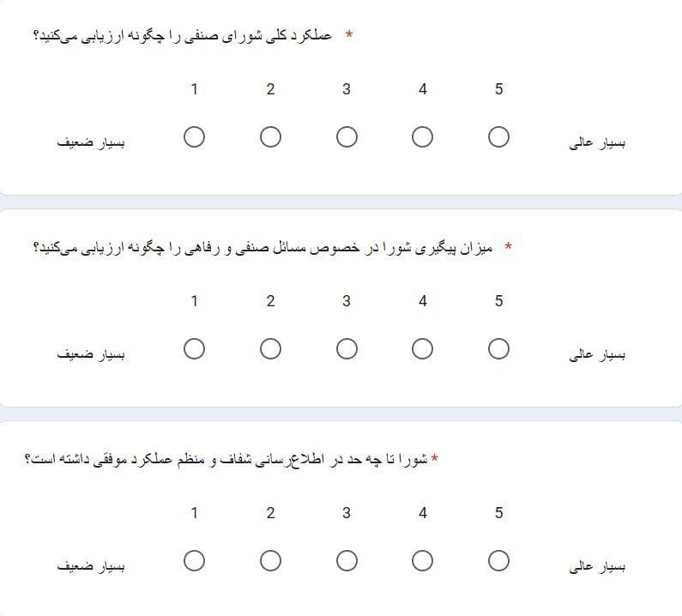Pick rating 4 in the welfare follow-up question
The height and width of the screenshot is (616, 682).
422,349
